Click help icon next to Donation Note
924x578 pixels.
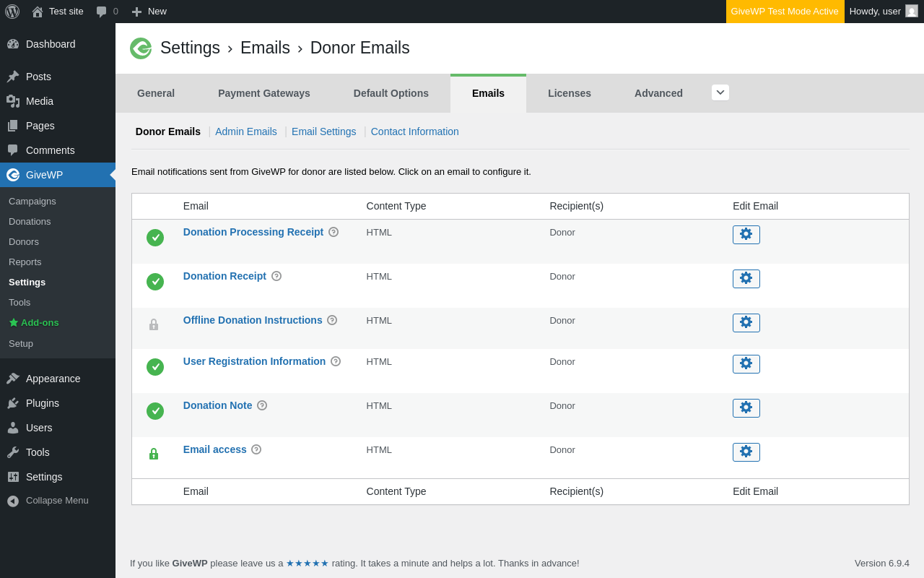pos(262,405)
